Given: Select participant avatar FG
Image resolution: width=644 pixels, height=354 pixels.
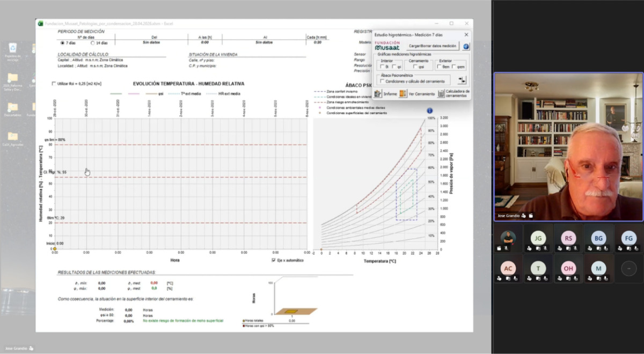Looking at the screenshot, I should click(x=628, y=238).
